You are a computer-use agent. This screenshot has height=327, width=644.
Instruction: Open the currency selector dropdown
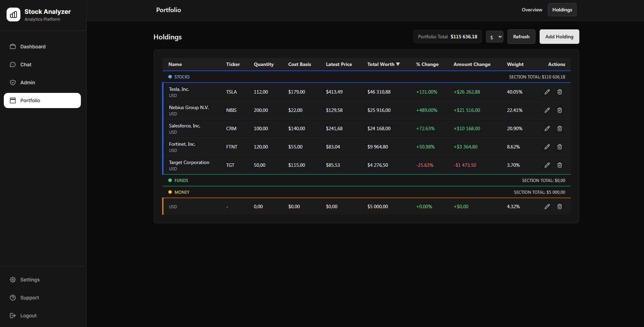pos(495,37)
